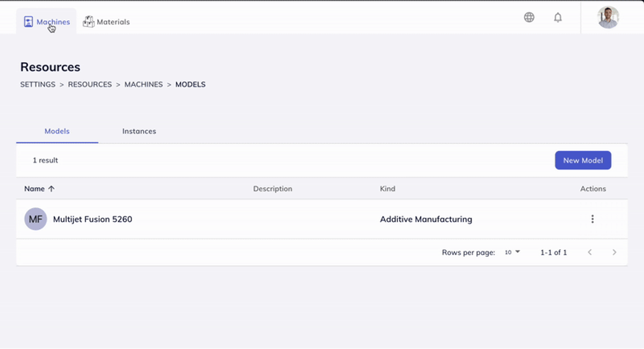This screenshot has width=644, height=349.
Task: Click the New Model button
Action: [583, 160]
